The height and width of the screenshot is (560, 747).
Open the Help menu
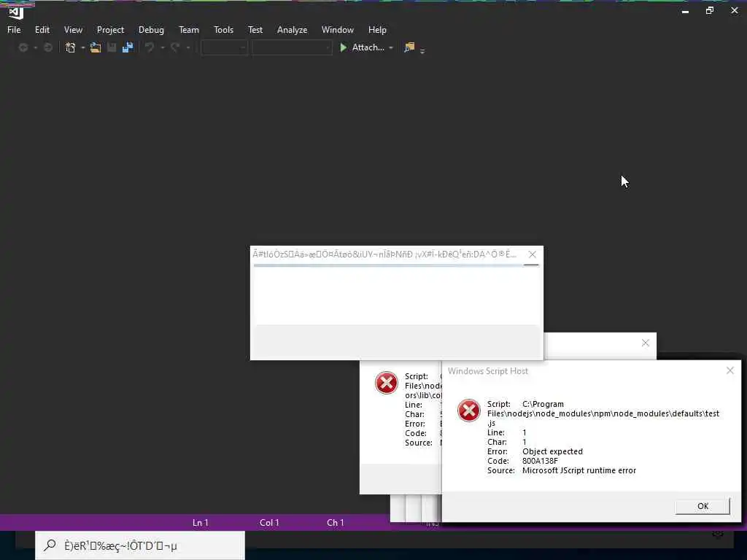coord(377,29)
